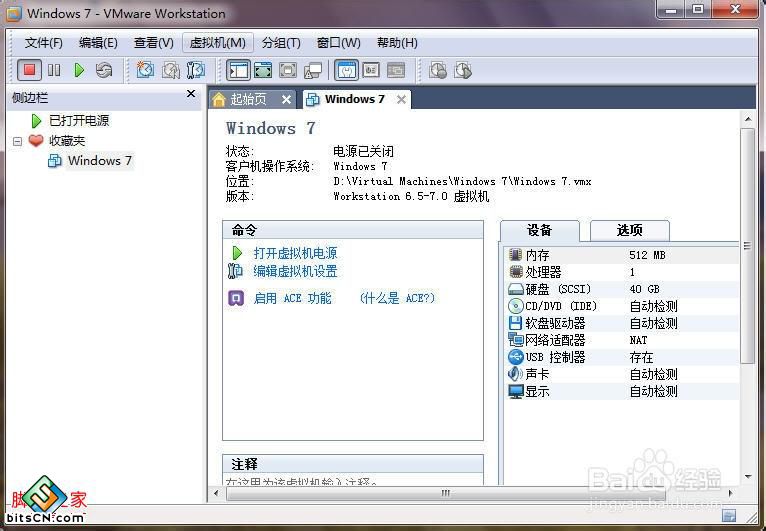Click the Unity mode toolbar icon
Viewport: 766px width, 531px height.
313,71
